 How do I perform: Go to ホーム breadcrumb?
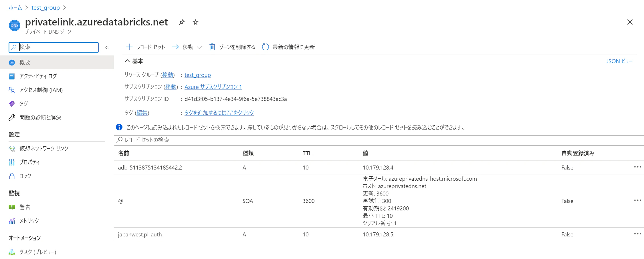coord(15,8)
